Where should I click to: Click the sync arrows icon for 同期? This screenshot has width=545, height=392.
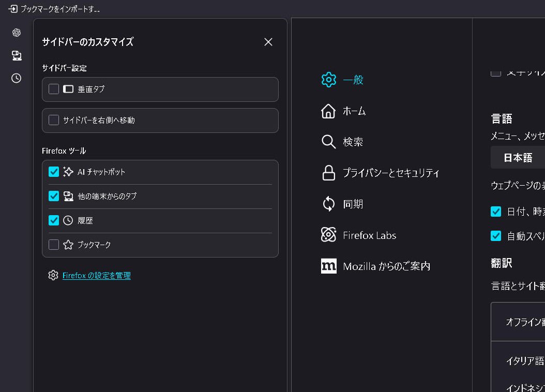(329, 204)
